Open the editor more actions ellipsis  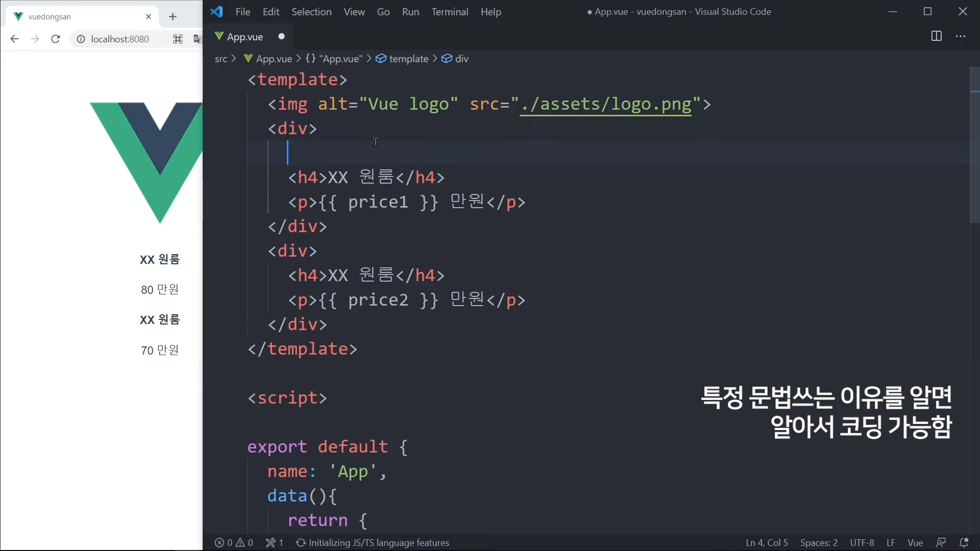pyautogui.click(x=961, y=36)
